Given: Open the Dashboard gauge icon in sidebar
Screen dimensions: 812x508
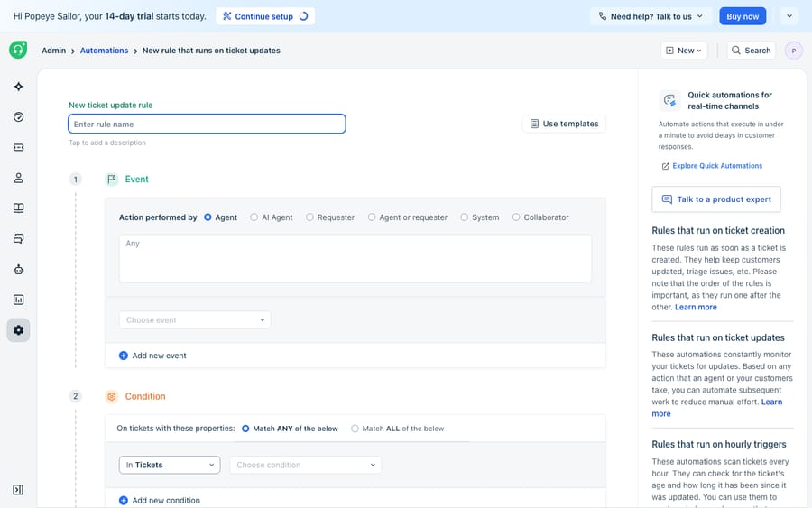Looking at the screenshot, I should pos(19,117).
